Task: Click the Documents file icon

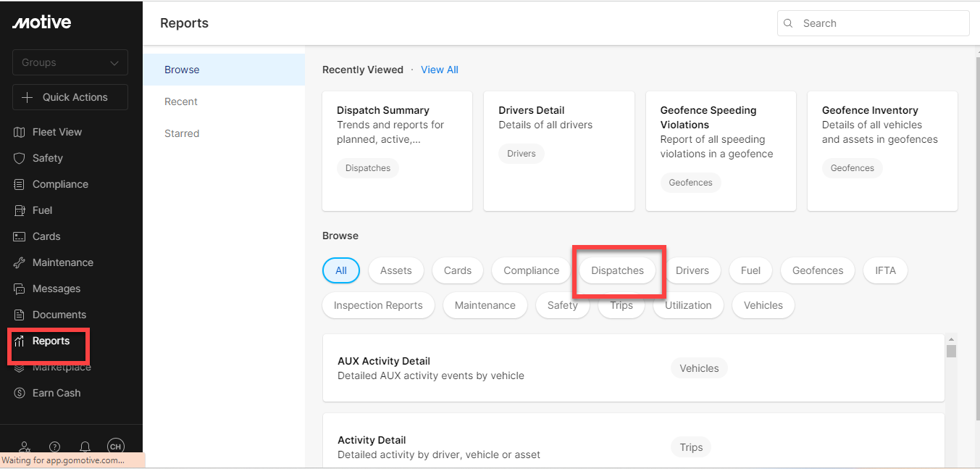Action: pyautogui.click(x=20, y=315)
